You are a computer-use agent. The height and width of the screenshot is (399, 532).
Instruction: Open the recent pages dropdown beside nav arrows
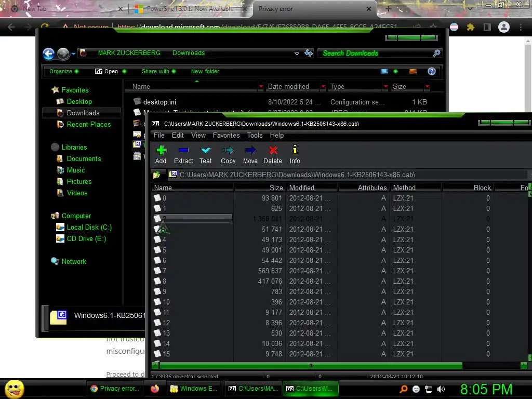(73, 54)
